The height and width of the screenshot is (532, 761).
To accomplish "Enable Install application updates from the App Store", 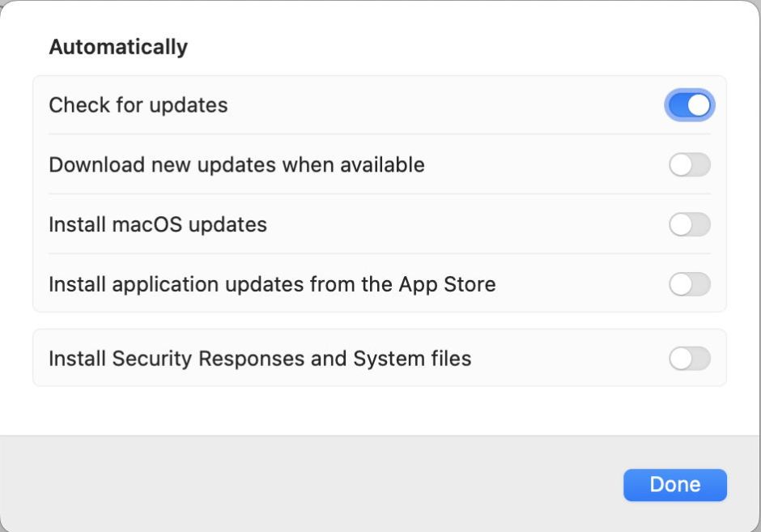I will tap(690, 284).
